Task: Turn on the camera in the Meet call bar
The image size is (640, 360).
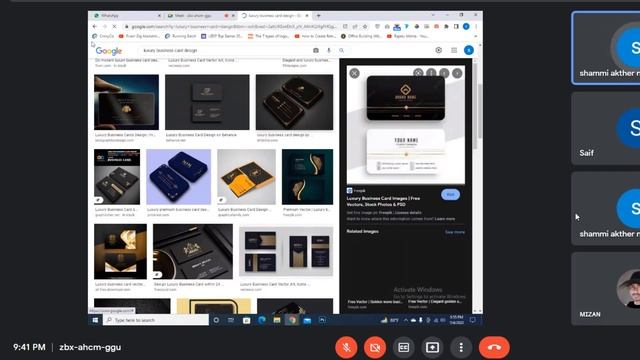Action: tap(375, 347)
